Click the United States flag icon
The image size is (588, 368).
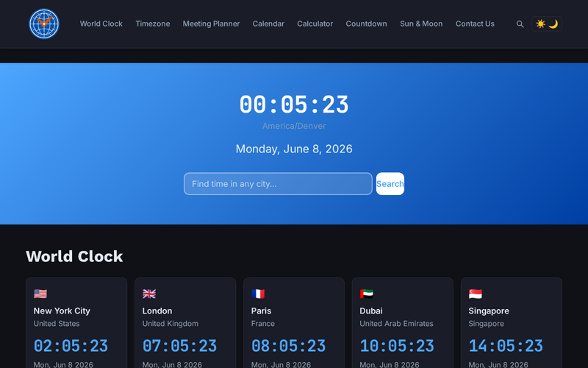pos(40,294)
